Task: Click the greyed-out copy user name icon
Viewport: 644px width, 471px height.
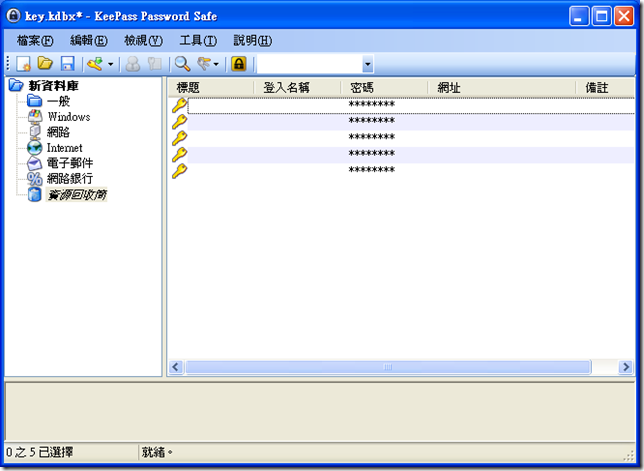Action: tap(133, 64)
